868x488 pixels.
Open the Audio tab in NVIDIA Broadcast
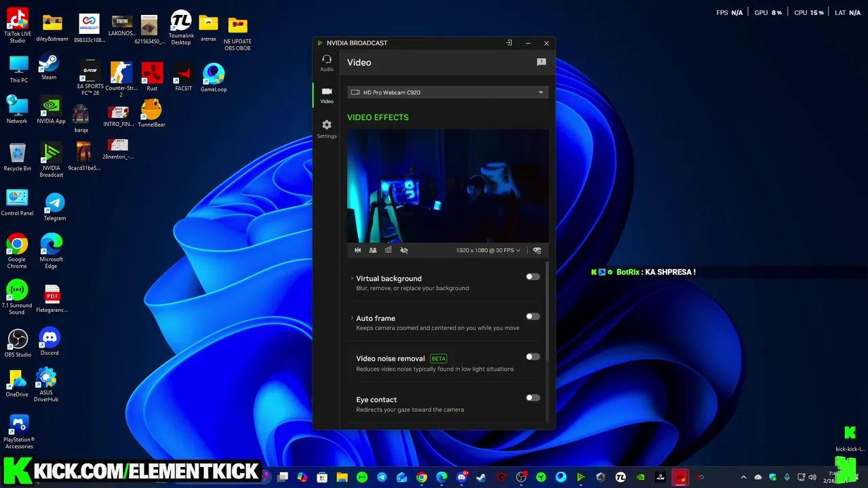(327, 63)
